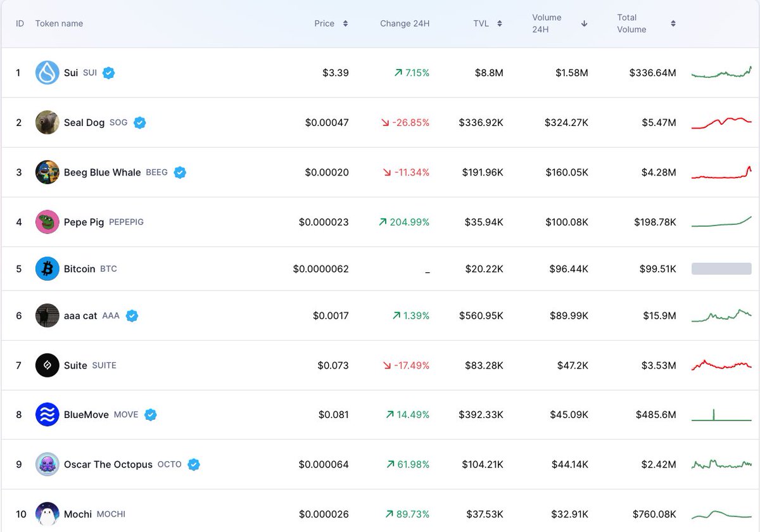Click the Pepe Pig token avatar
This screenshot has height=532, width=760.
47,222
